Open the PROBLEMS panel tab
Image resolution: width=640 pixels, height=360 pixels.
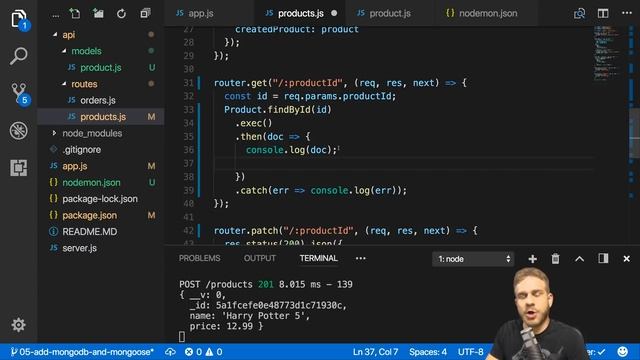199,258
